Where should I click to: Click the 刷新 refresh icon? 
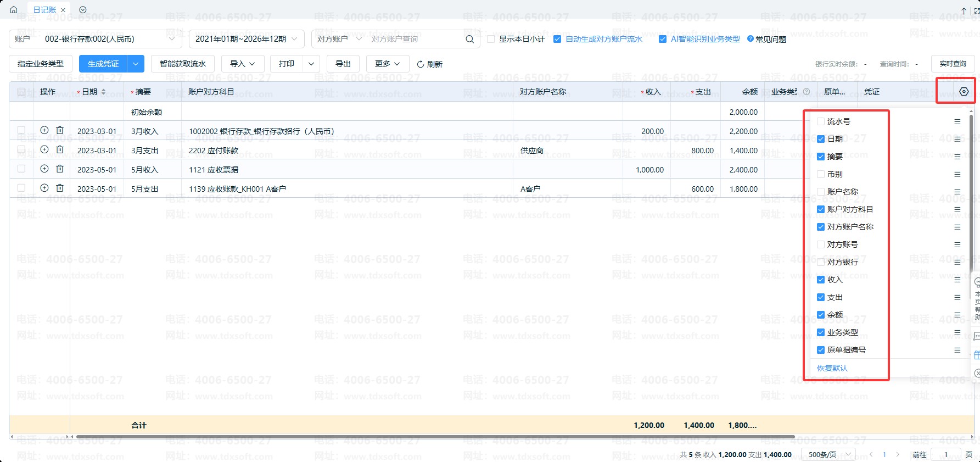421,64
